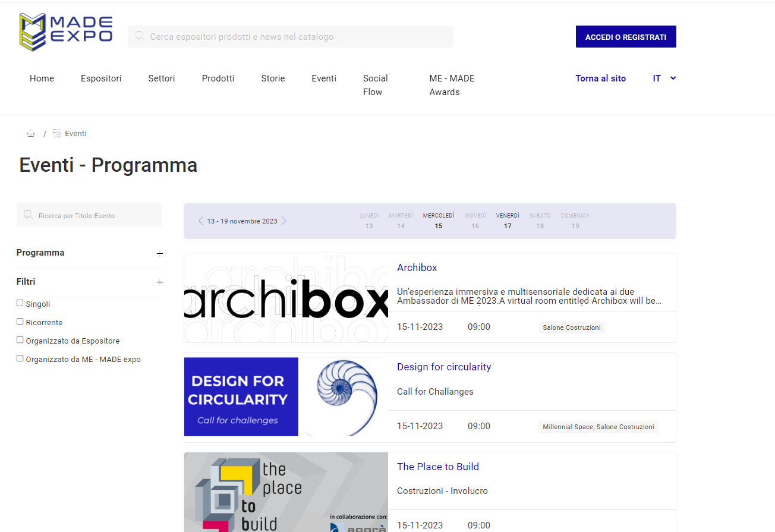Open the Espositori menu item
Screen dimensions: 775x532
click(x=101, y=78)
